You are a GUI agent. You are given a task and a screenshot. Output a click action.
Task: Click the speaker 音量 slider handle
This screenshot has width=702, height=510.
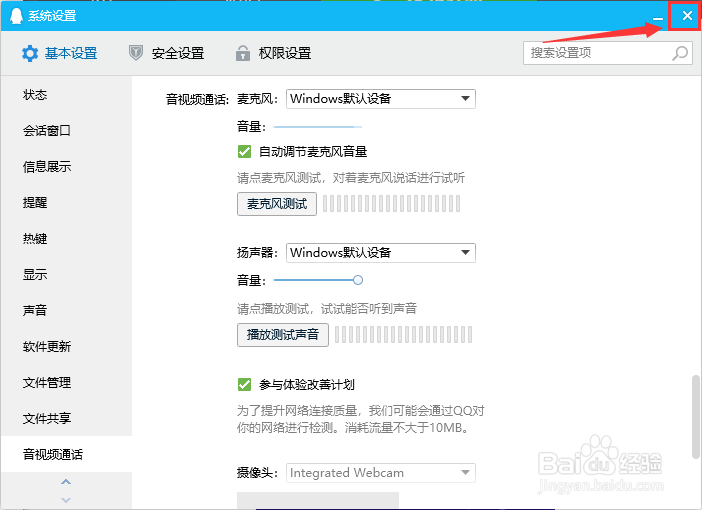(x=357, y=280)
